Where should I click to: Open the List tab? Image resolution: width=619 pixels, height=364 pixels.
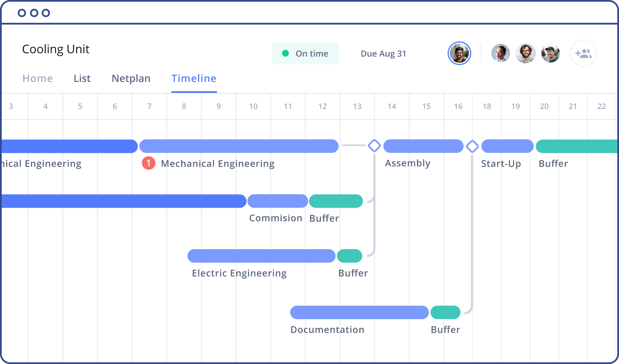tap(82, 79)
